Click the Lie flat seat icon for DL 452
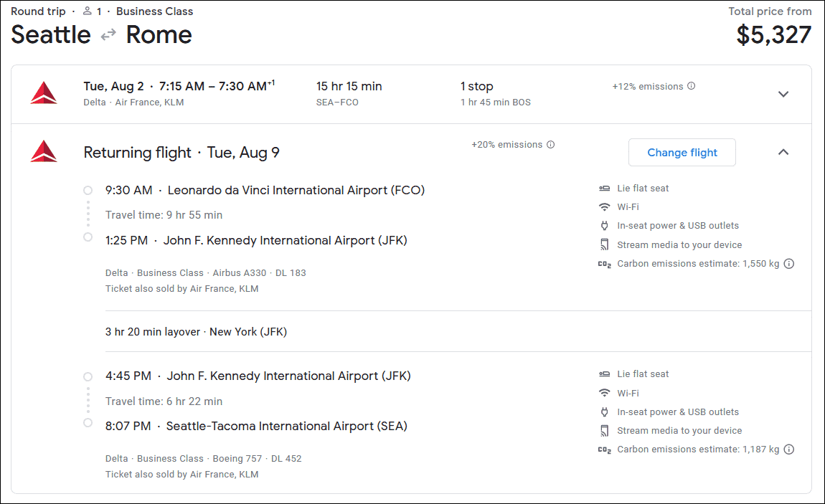This screenshot has height=504, width=825. point(605,374)
